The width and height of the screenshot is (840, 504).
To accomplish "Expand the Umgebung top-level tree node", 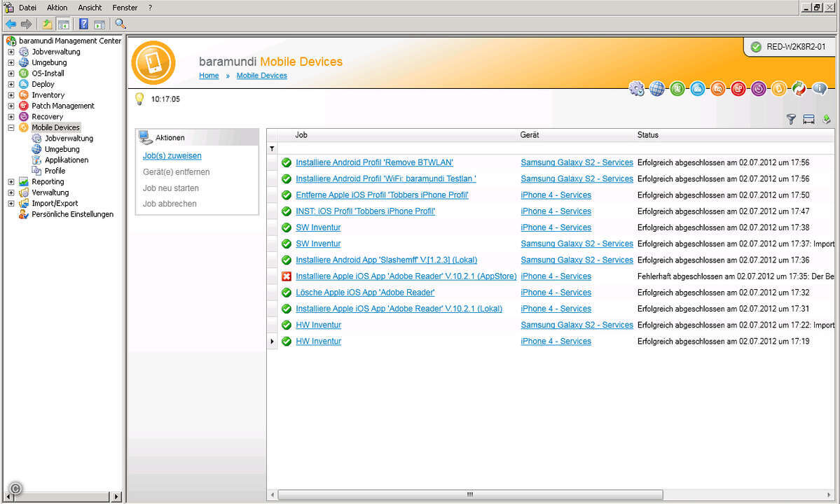I will pyautogui.click(x=11, y=62).
